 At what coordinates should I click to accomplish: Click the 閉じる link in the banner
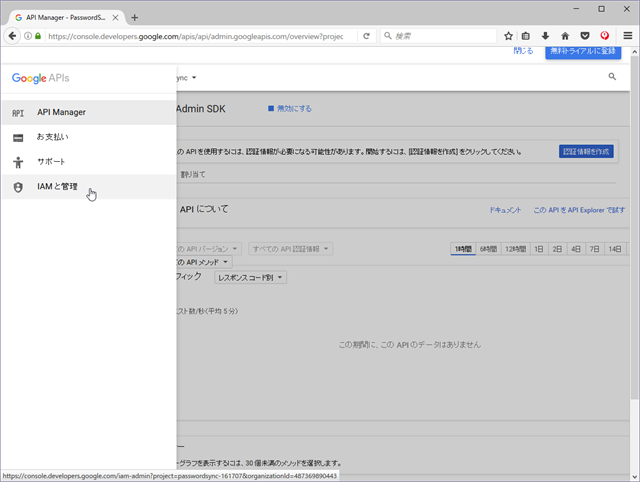click(523, 51)
